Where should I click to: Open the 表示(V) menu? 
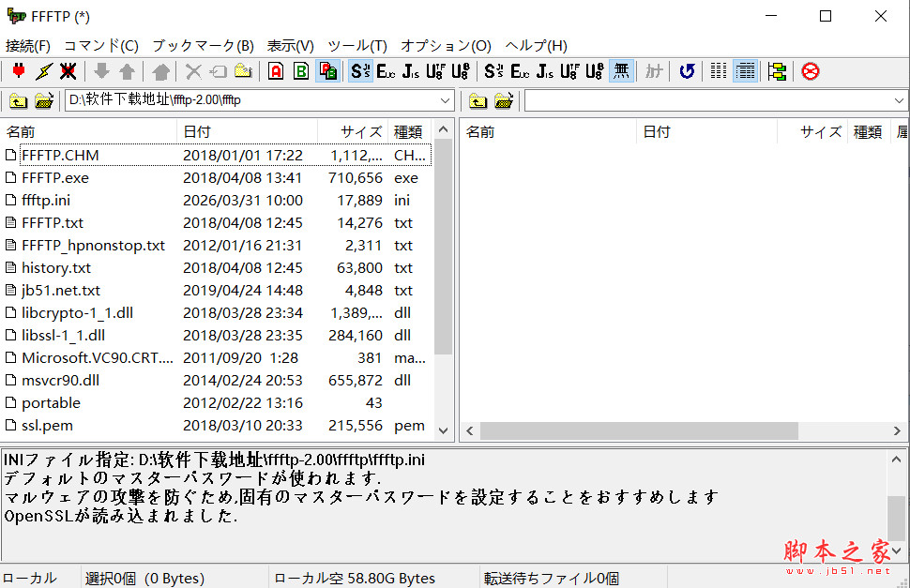[x=290, y=46]
